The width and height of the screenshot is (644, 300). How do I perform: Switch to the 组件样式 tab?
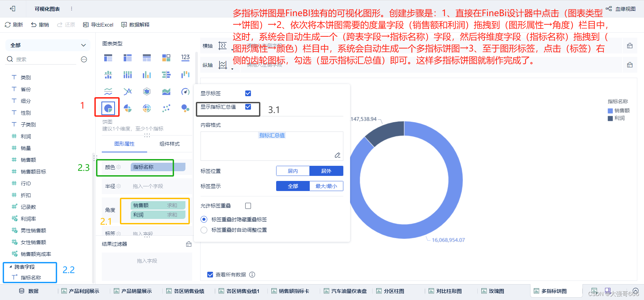point(170,144)
